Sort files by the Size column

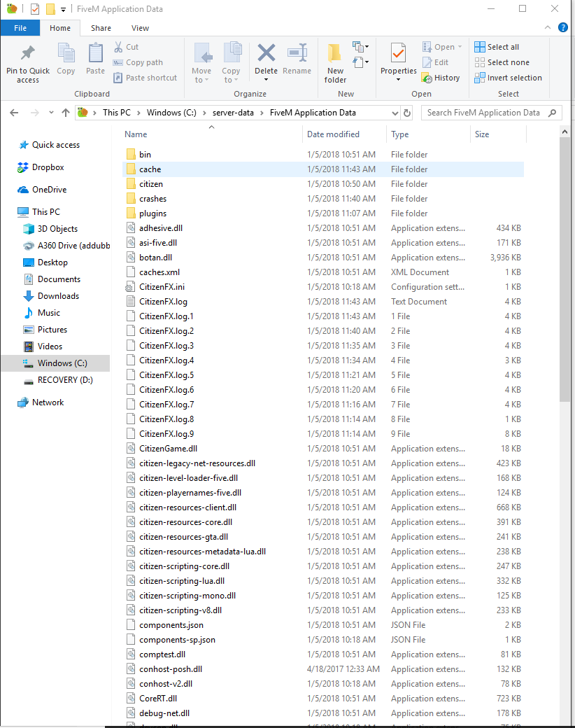pyautogui.click(x=498, y=134)
